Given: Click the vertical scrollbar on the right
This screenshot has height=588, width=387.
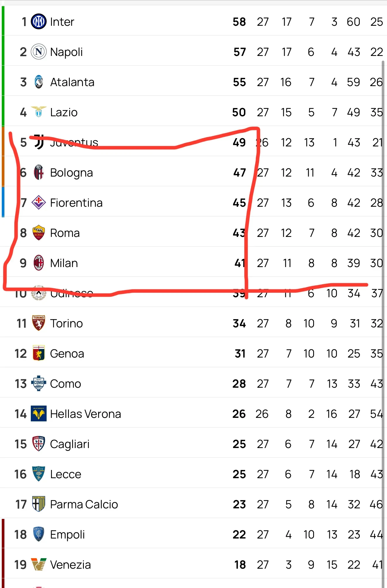Looking at the screenshot, I should click(x=383, y=293).
